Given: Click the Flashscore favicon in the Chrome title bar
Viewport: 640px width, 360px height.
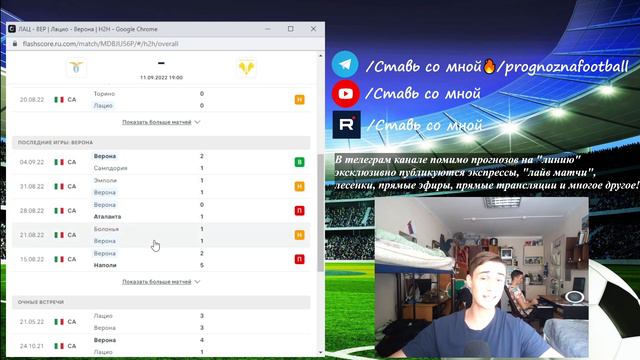Looking at the screenshot, I should (12, 29).
